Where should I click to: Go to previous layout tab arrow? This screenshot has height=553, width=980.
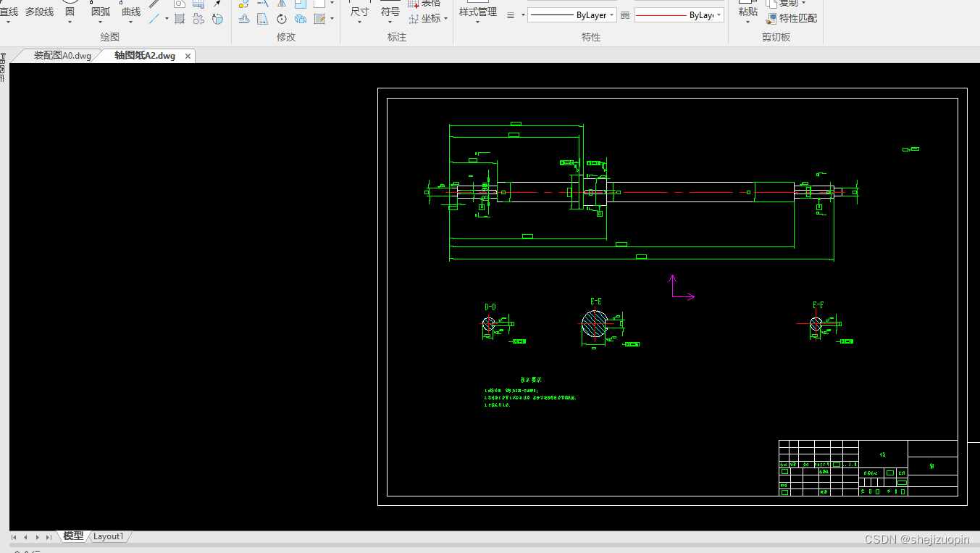pyautogui.click(x=25, y=537)
